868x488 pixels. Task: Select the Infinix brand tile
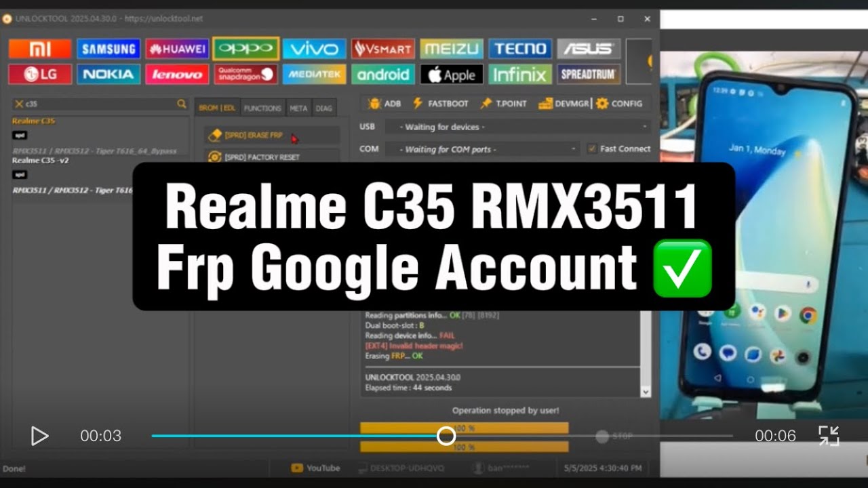(520, 74)
